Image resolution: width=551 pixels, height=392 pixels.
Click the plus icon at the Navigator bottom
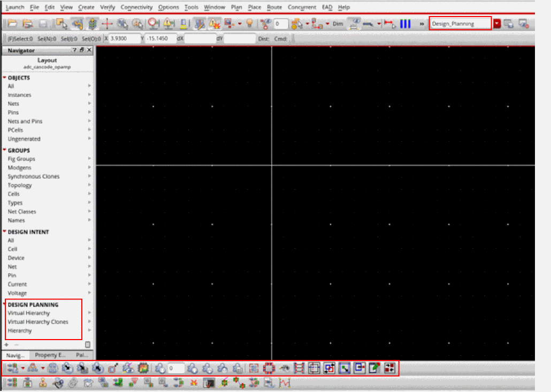[6, 344]
